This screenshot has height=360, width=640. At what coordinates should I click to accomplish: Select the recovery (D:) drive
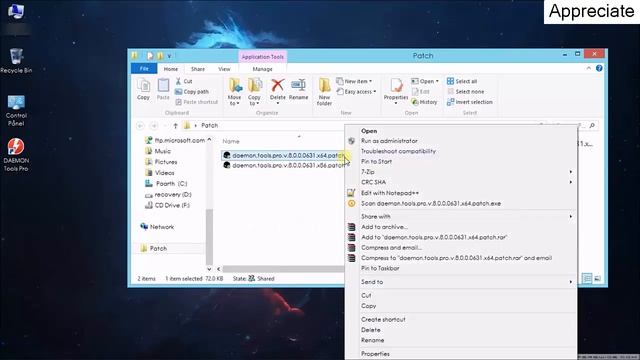click(x=168, y=195)
